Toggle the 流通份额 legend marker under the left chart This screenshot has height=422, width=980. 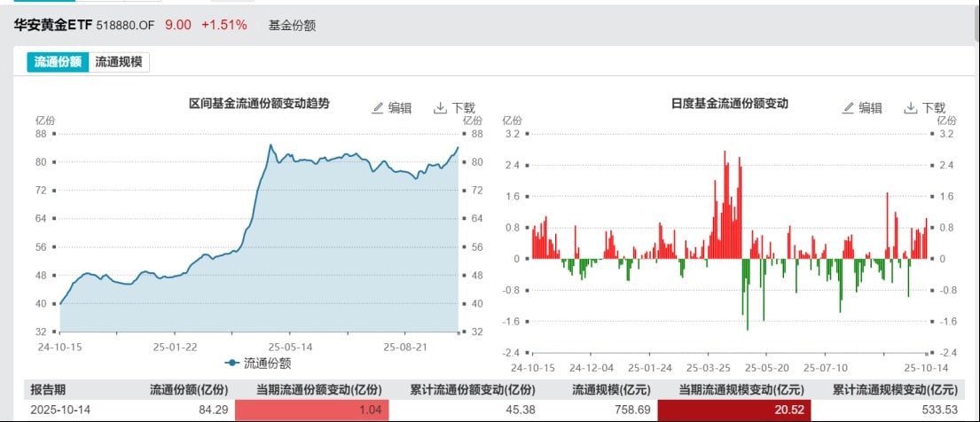pos(232,363)
